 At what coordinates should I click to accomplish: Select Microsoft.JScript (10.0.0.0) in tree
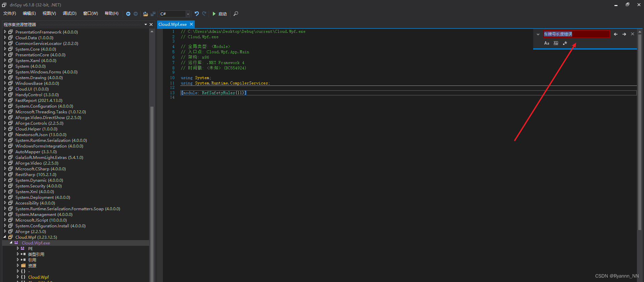[41, 220]
